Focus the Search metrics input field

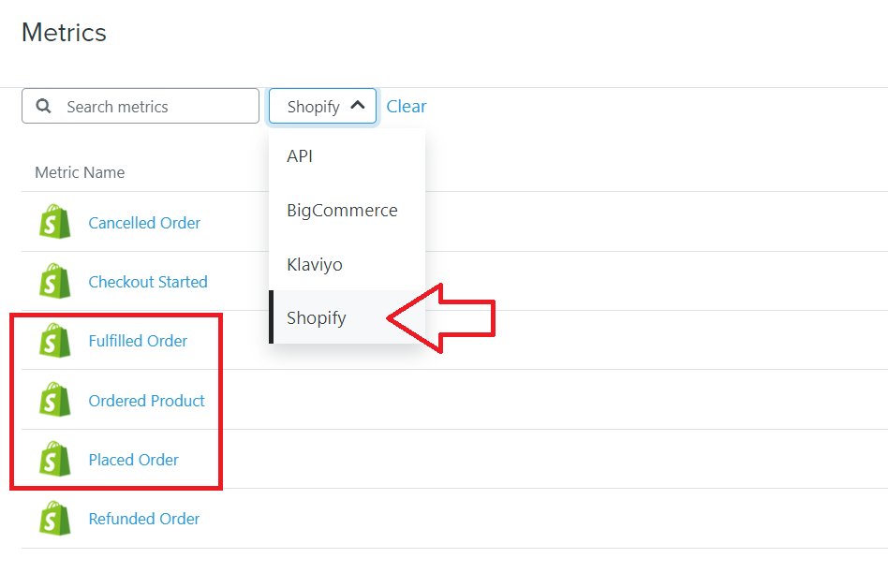pos(141,106)
